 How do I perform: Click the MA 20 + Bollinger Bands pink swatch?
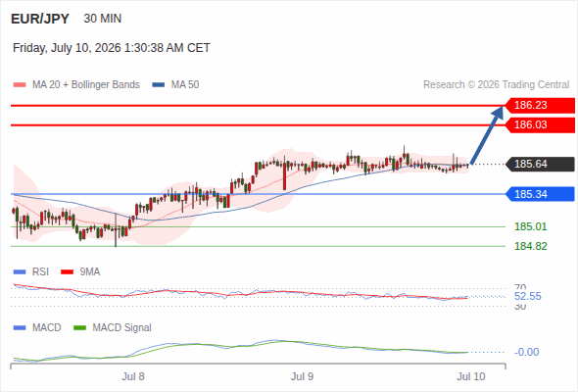click(x=20, y=85)
